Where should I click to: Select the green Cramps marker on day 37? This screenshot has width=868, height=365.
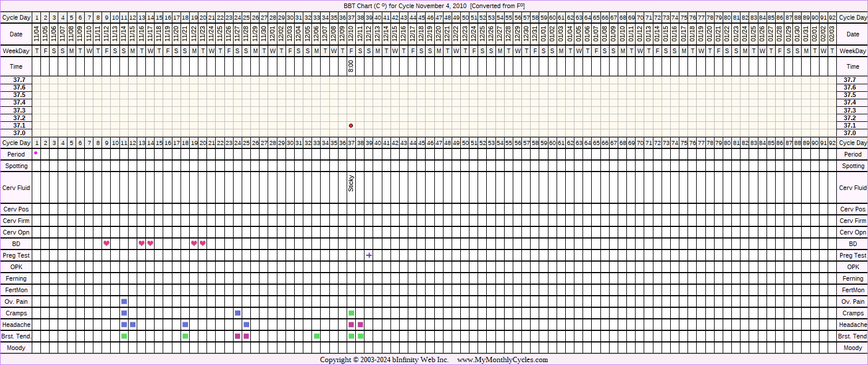351,313
